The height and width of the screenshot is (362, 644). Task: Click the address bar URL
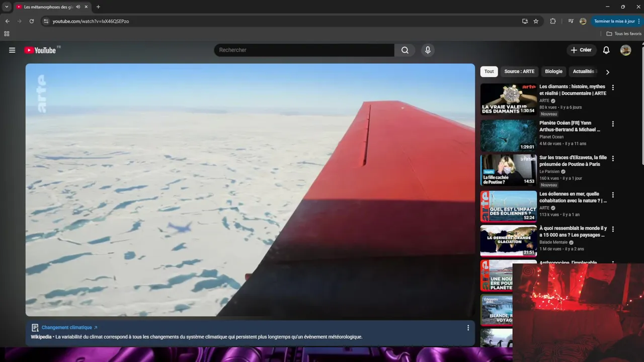91,21
